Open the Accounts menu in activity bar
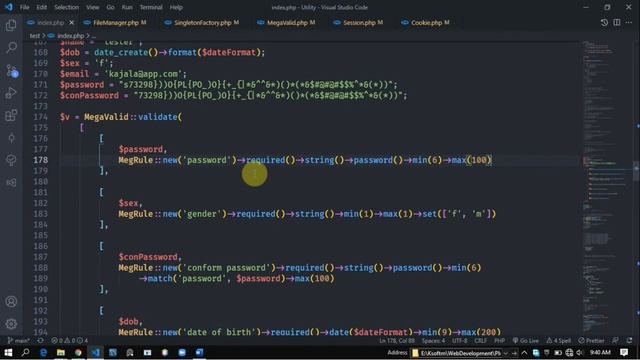640x360 pixels. click(11, 302)
